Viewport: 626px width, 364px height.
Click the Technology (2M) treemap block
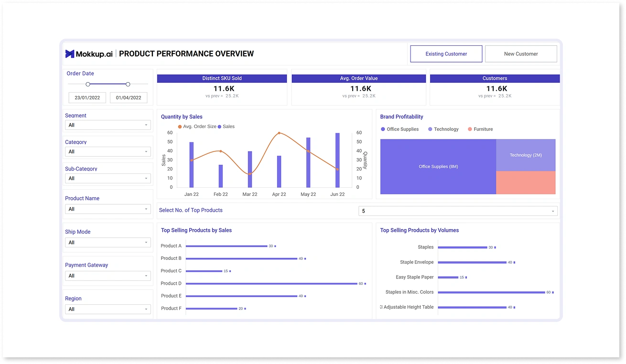[526, 155]
